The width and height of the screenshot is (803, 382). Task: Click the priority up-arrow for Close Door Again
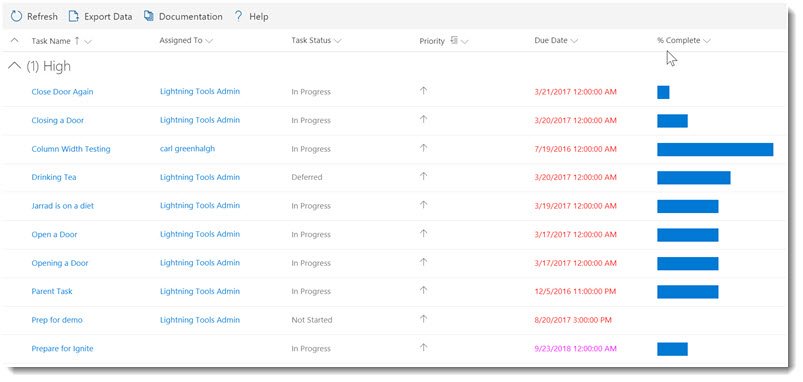423,91
